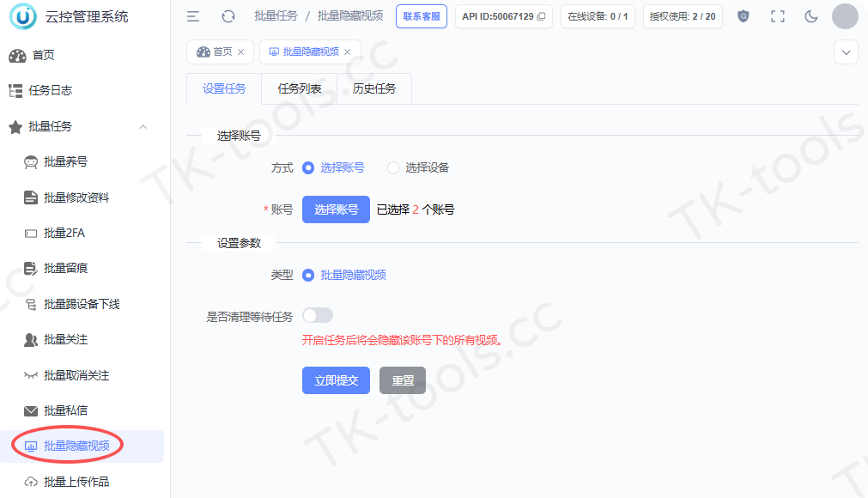Open 批量关注 sidebar item

(82, 339)
